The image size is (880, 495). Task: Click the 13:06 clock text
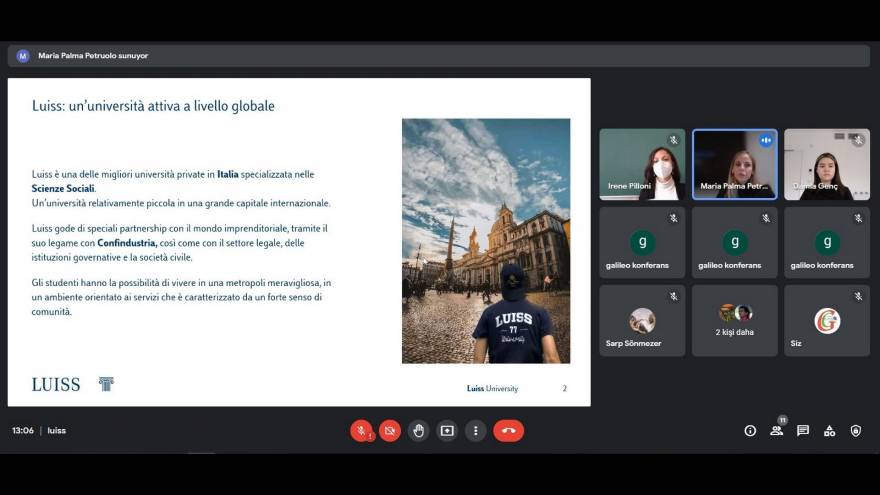coord(23,430)
